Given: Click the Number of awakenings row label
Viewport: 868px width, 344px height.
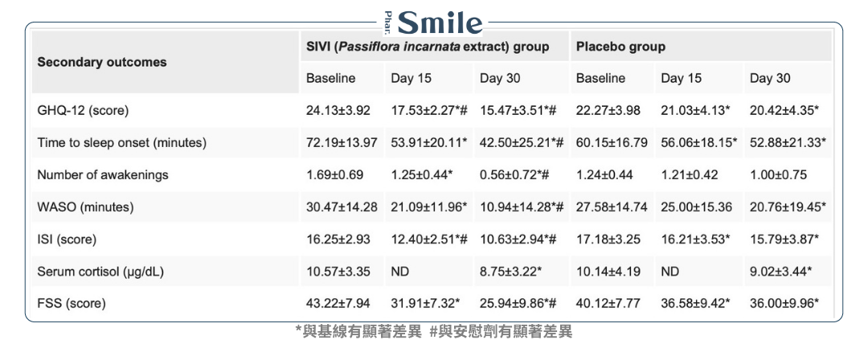Looking at the screenshot, I should [103, 174].
